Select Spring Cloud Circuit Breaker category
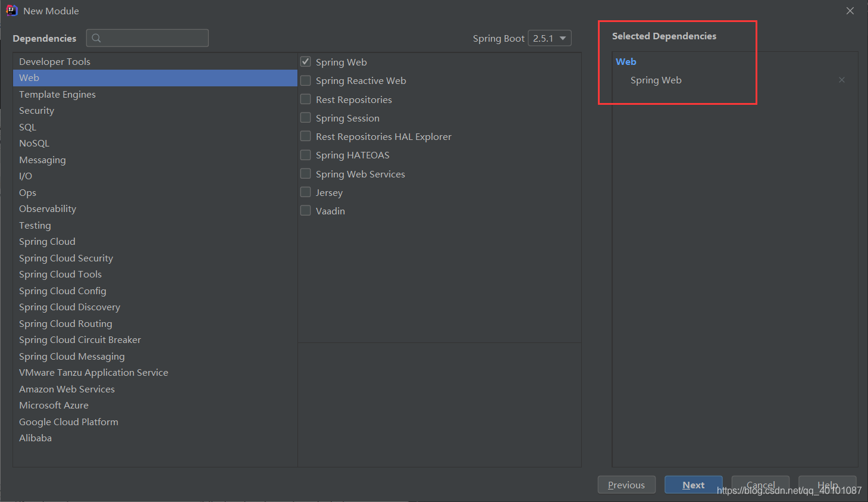 (155, 340)
